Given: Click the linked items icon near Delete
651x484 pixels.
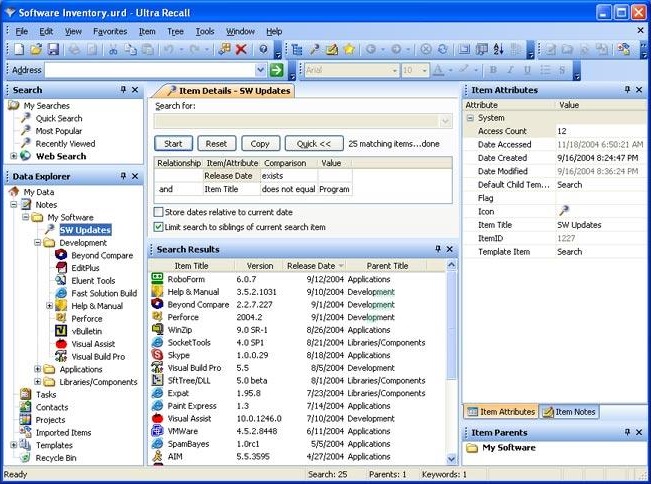Looking at the screenshot, I should click(x=225, y=49).
